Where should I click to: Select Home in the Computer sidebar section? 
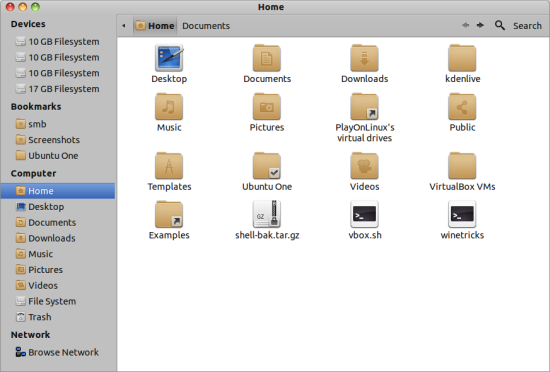point(58,191)
